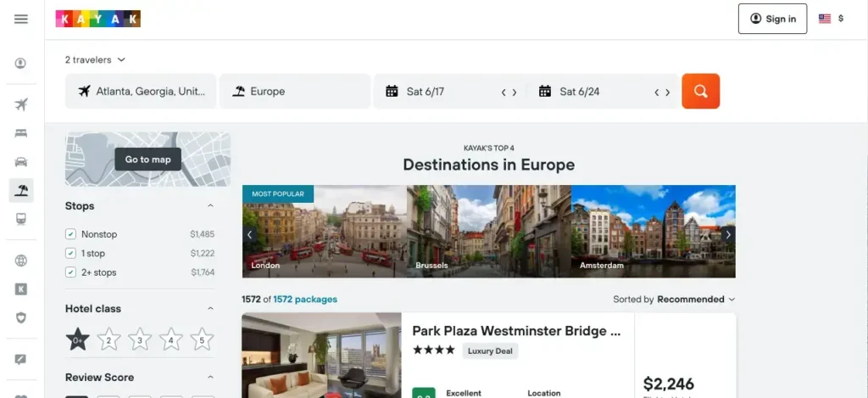Filter by 3-star hotel class
The width and height of the screenshot is (868, 398).
pos(140,339)
